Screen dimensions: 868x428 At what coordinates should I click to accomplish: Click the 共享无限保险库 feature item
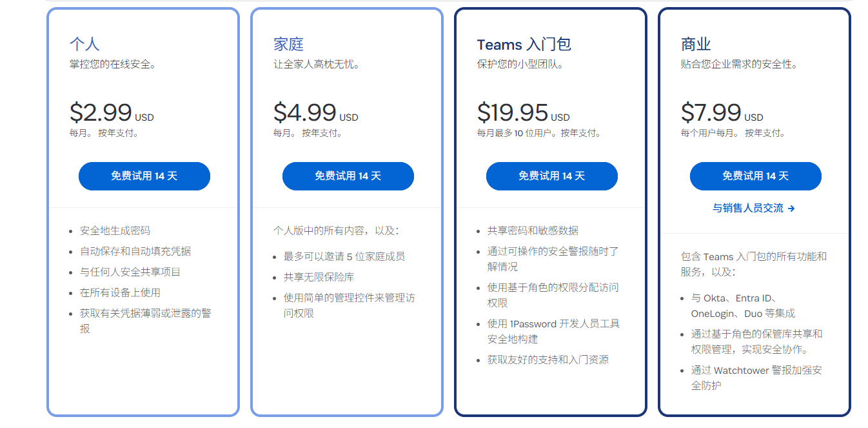click(319, 277)
